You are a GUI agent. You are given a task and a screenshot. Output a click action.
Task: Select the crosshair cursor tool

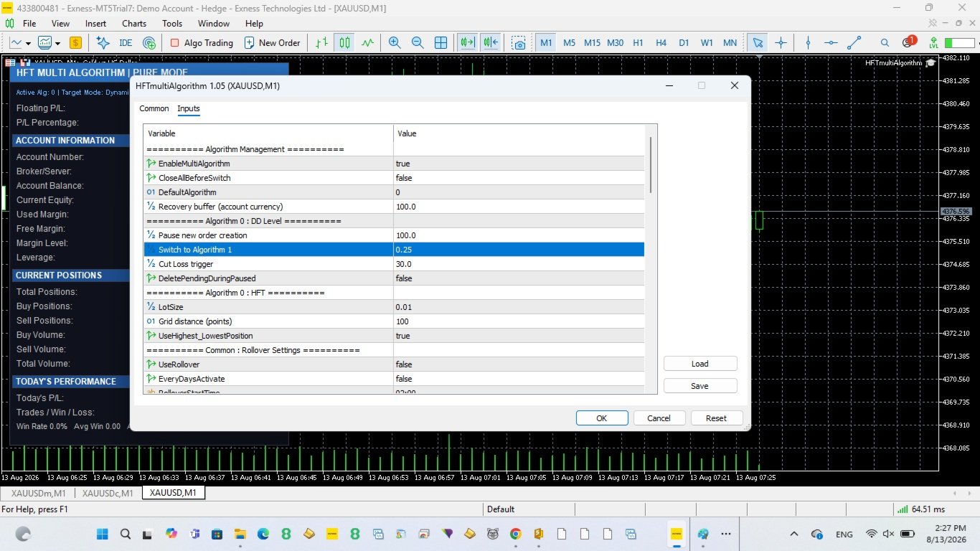(x=781, y=42)
